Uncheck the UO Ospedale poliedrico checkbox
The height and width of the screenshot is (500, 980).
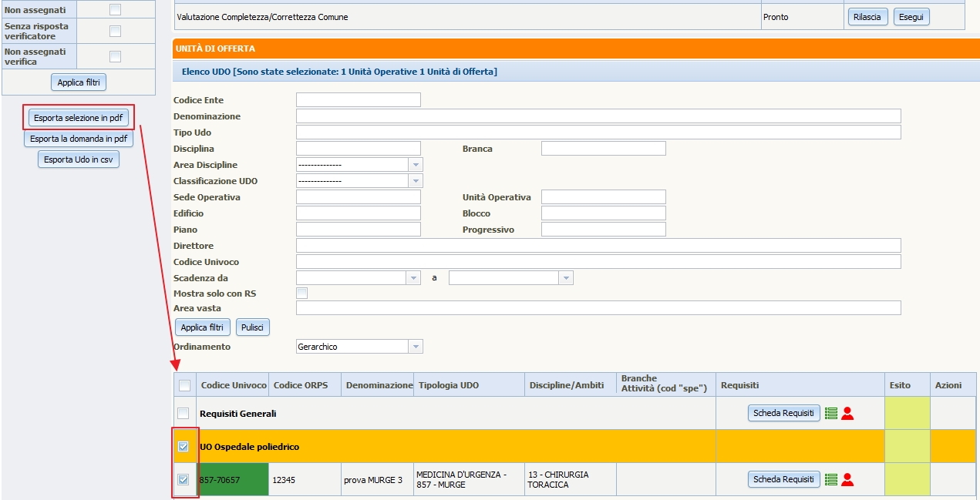[x=184, y=447]
